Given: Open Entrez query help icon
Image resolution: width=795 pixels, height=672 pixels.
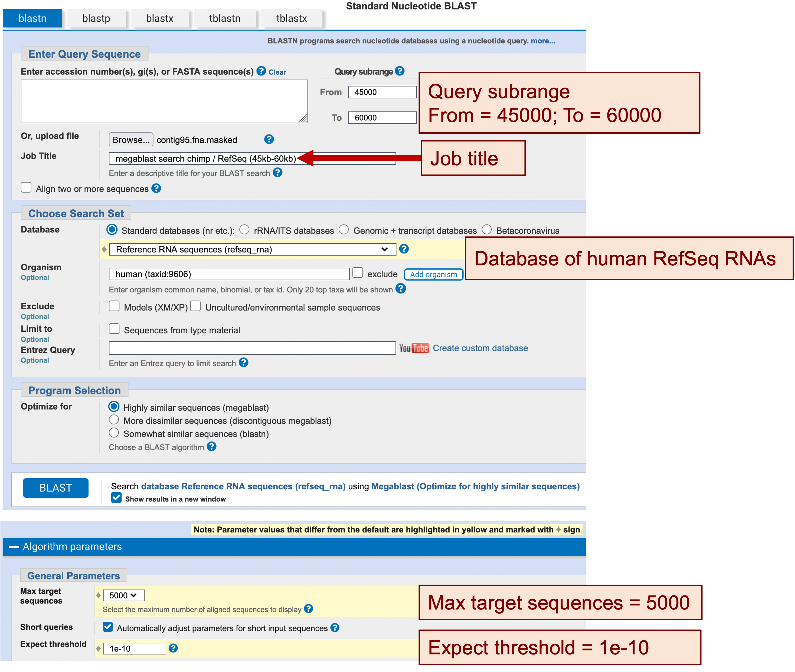Looking at the screenshot, I should (x=244, y=362).
